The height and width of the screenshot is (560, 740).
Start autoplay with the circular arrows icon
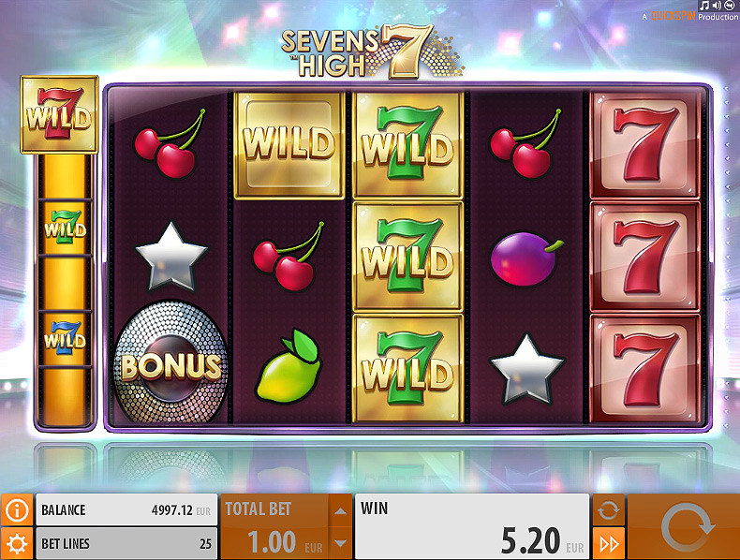pos(608,509)
